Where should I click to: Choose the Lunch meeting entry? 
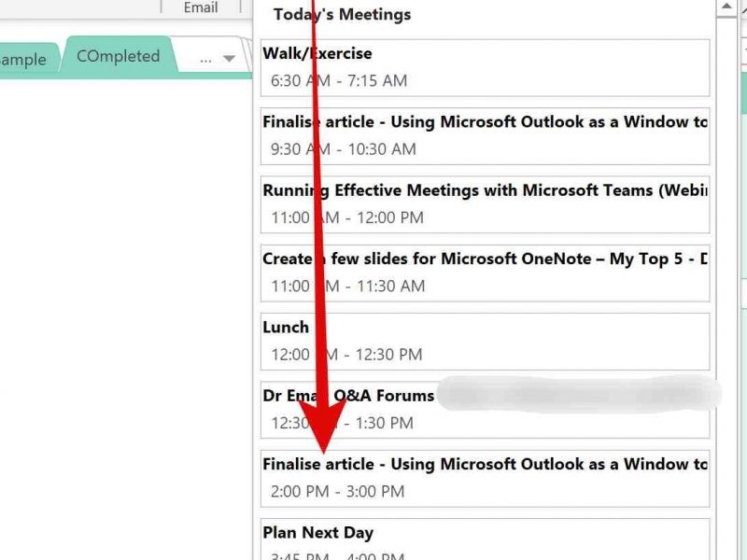point(485,342)
